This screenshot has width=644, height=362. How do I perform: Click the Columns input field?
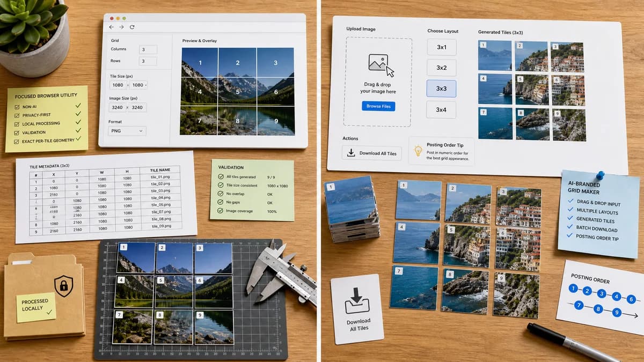(148, 49)
